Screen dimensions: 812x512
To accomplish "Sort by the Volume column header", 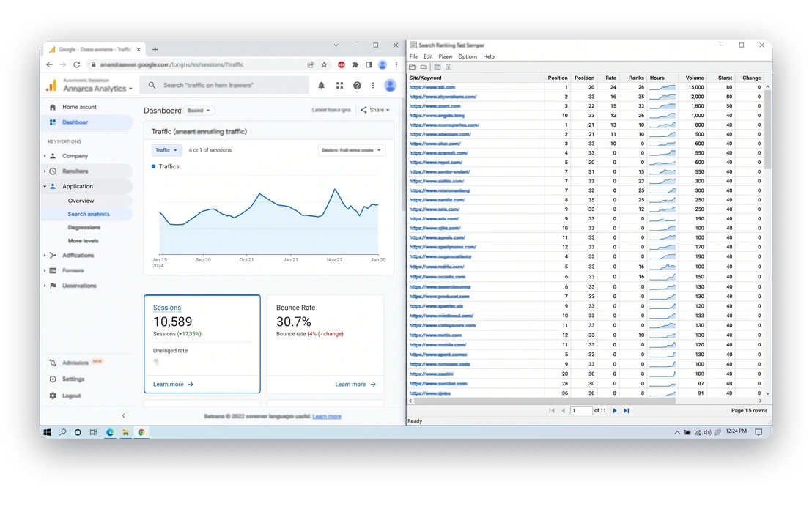I will click(x=695, y=78).
